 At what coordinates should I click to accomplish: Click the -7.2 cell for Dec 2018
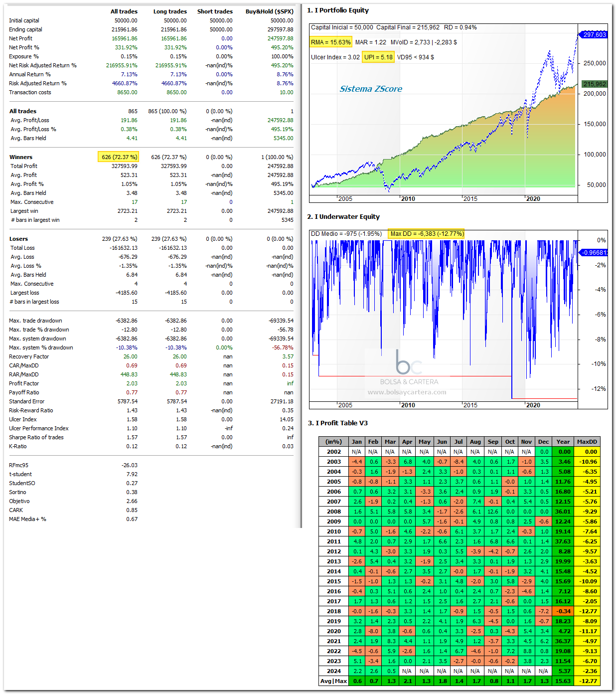(x=544, y=611)
